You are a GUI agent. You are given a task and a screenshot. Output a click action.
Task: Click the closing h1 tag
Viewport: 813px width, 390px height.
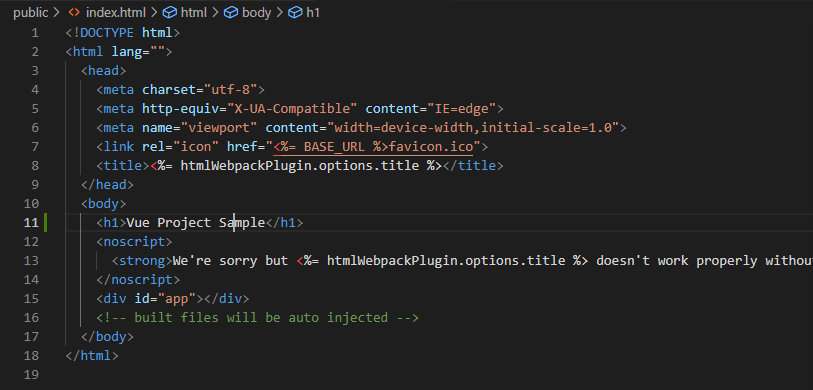[x=284, y=222]
